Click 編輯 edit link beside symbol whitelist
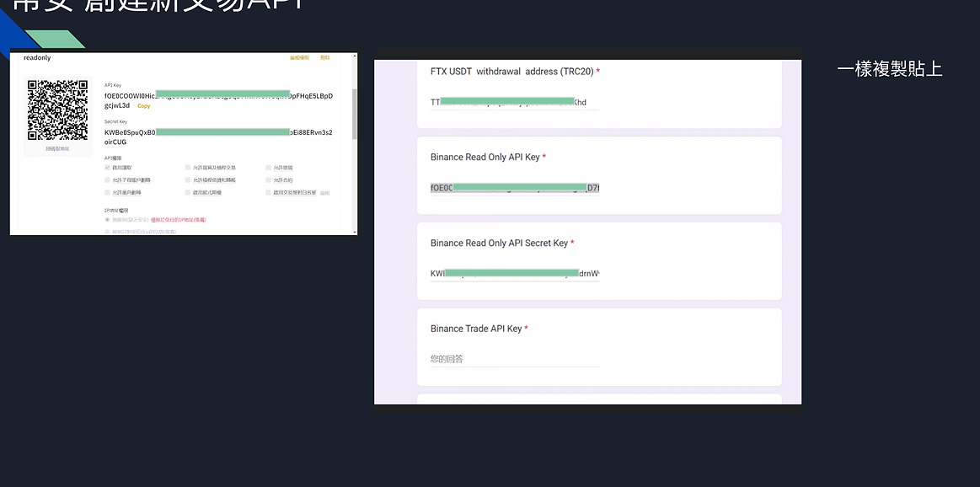 click(x=325, y=193)
